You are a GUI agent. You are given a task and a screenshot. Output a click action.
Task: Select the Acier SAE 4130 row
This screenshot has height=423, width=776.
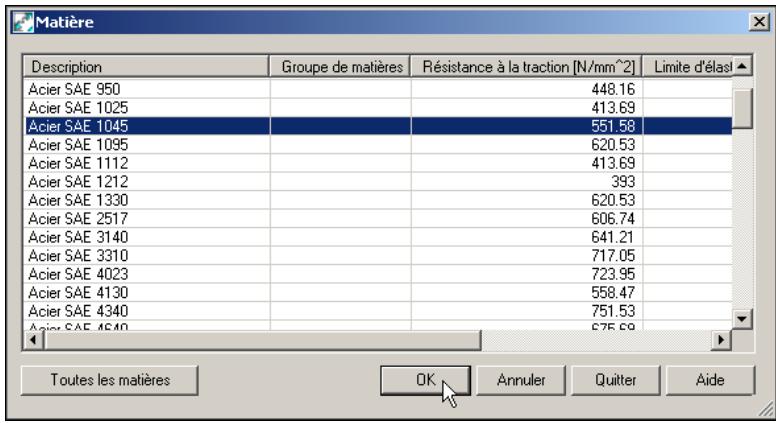click(378, 292)
